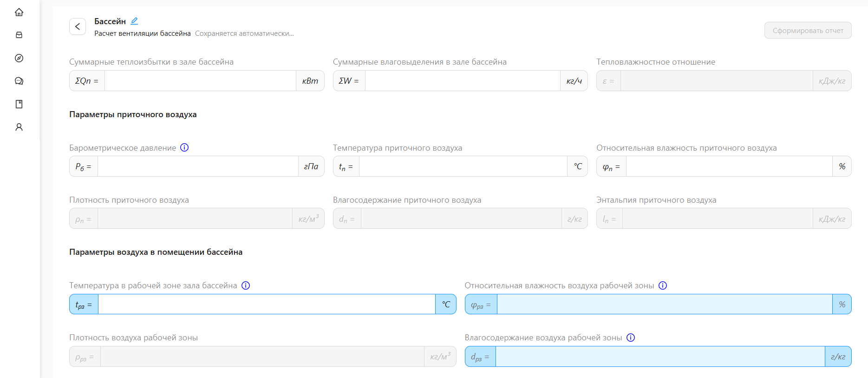Click the dп moisture content field
Viewport: 868px width, 378px height.
(x=461, y=219)
